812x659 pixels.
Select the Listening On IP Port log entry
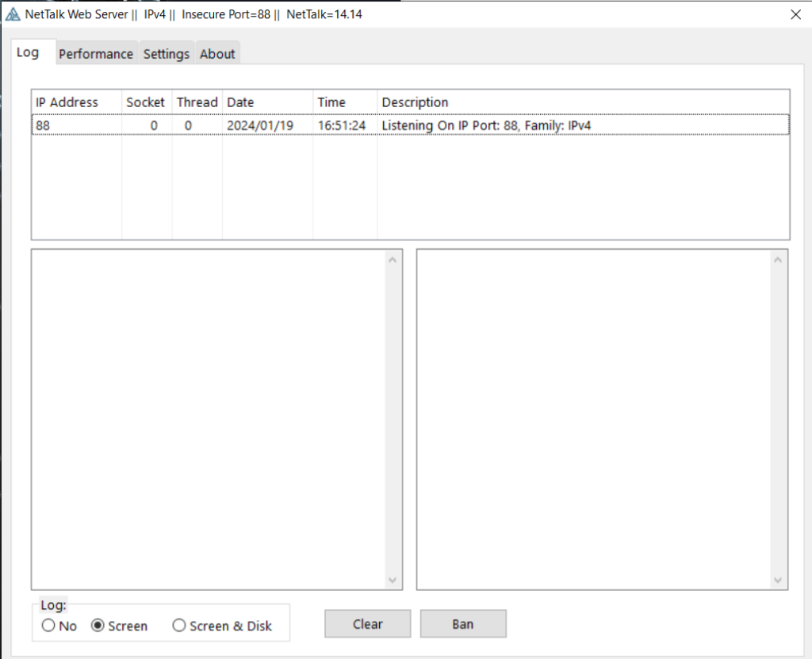point(486,125)
